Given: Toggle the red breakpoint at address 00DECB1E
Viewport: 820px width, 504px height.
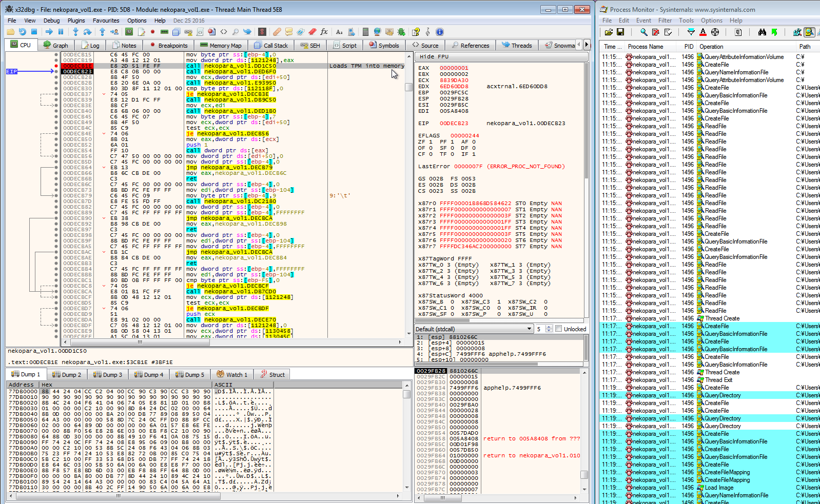Looking at the screenshot, I should (x=56, y=66).
